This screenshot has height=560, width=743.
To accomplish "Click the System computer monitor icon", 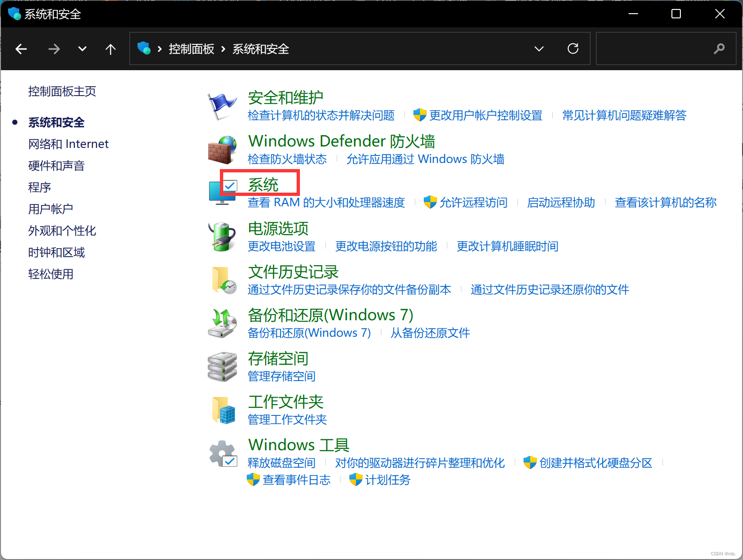I will [x=222, y=193].
